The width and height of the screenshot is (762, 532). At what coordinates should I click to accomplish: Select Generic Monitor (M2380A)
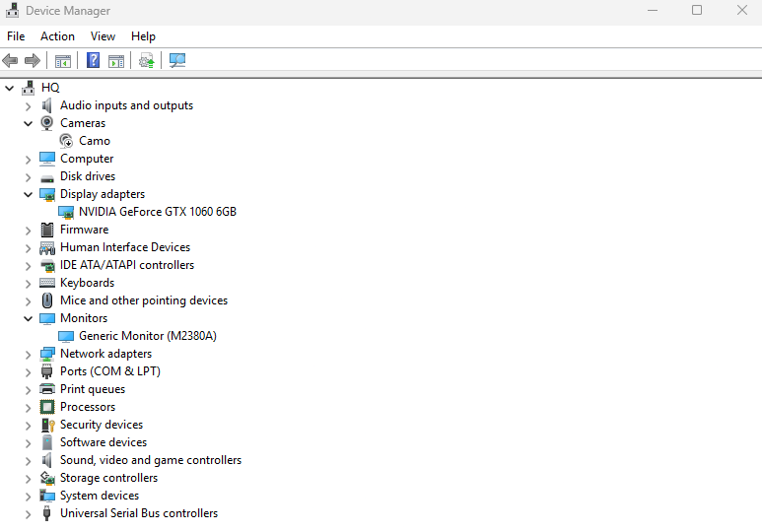coord(148,336)
